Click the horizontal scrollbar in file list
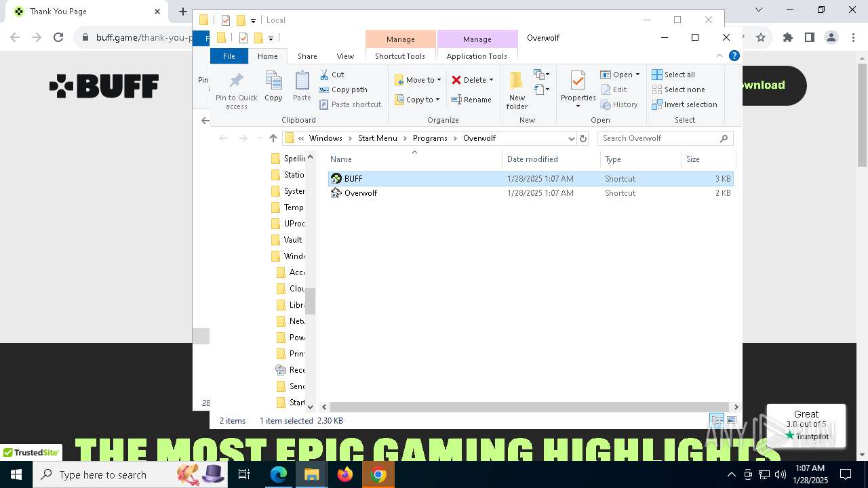 coord(530,407)
